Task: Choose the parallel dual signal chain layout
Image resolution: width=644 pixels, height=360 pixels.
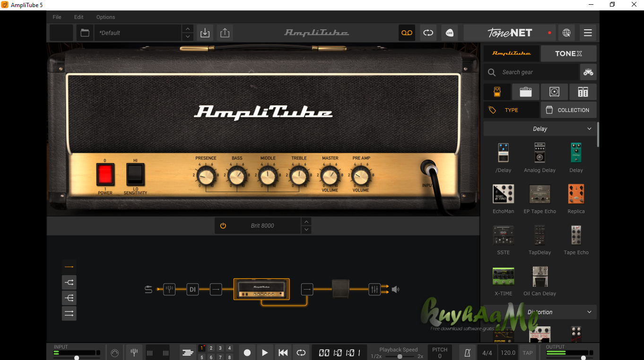Action: [69, 314]
